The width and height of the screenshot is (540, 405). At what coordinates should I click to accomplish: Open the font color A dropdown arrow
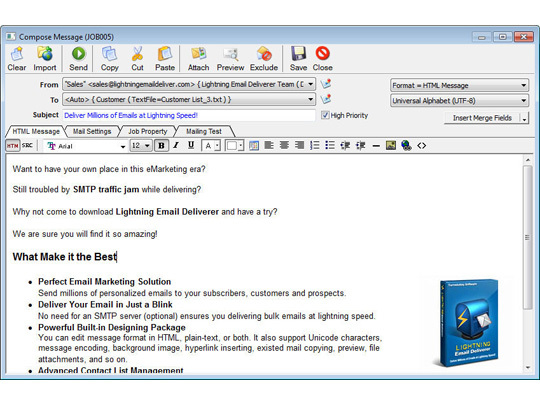click(x=217, y=146)
